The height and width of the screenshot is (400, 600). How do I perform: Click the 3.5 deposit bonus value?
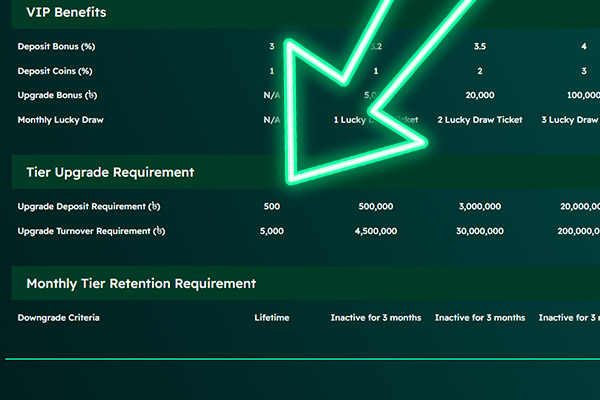point(480,47)
